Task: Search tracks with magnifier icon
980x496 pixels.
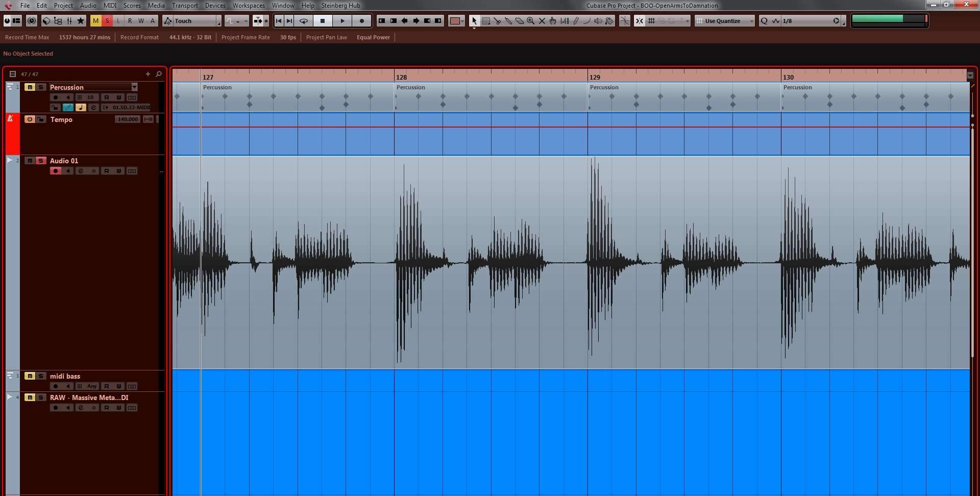Action: coord(159,74)
